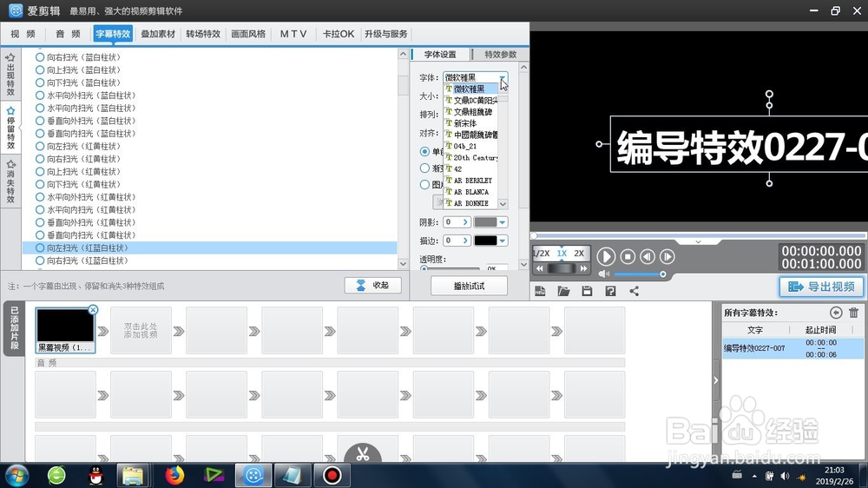Click the 爱剪辑 app logo icon

click(16, 10)
